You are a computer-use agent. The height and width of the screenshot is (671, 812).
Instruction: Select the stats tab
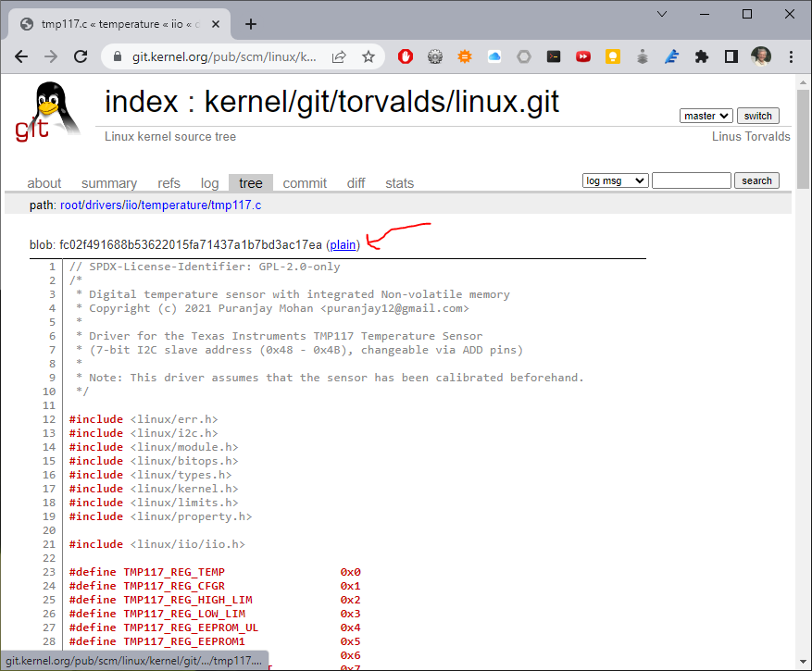pos(399,182)
